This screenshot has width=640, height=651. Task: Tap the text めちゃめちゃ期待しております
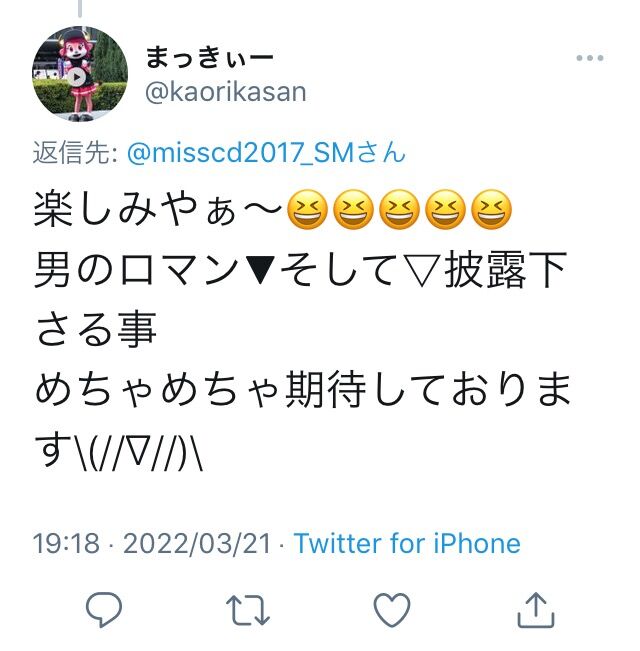click(x=303, y=389)
